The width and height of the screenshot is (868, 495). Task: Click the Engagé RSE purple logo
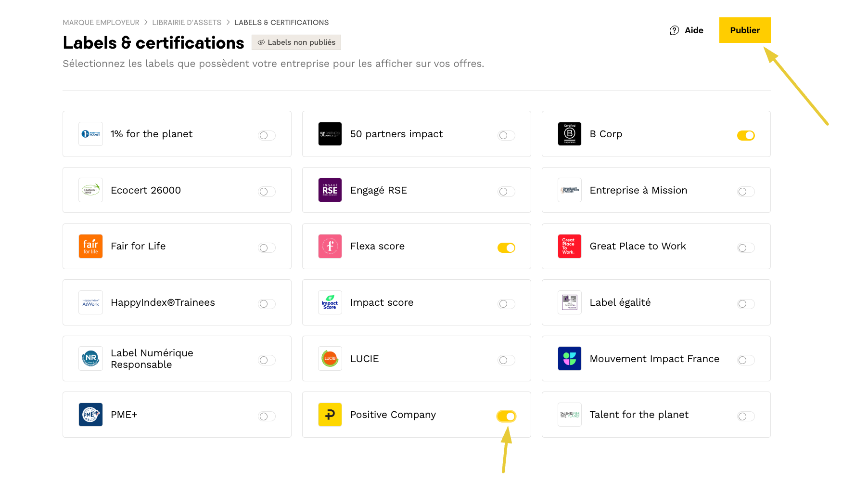[330, 190]
